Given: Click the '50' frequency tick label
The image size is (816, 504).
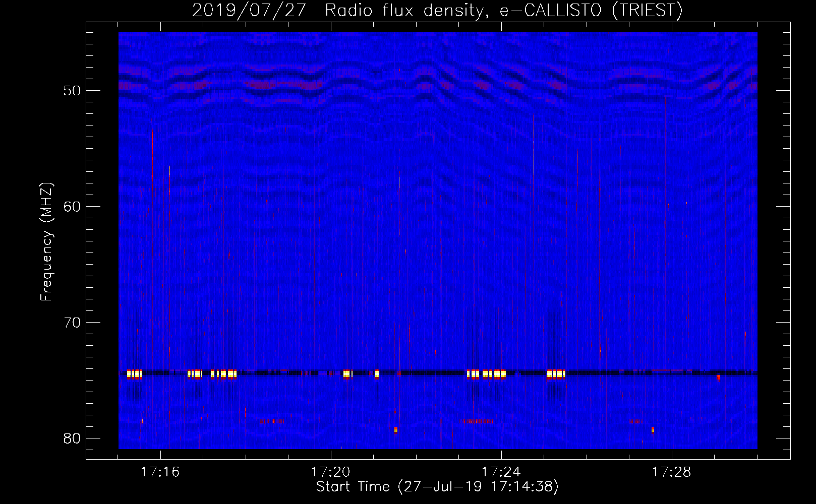Looking at the screenshot, I should (x=72, y=91).
